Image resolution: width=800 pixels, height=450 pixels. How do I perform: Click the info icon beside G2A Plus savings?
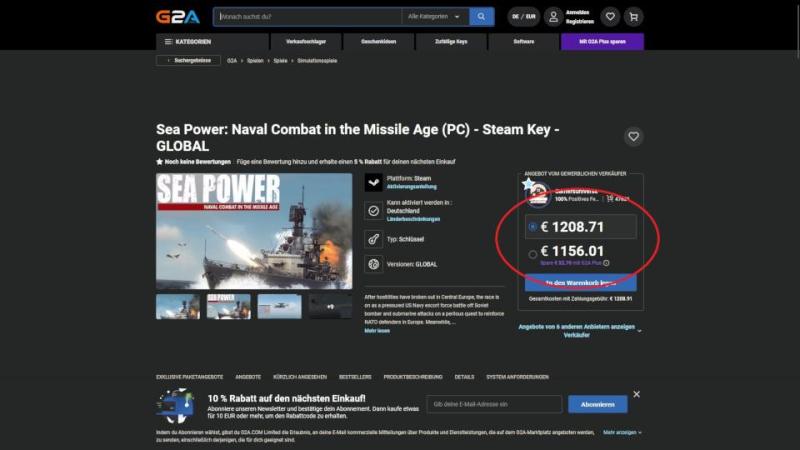pos(606,263)
